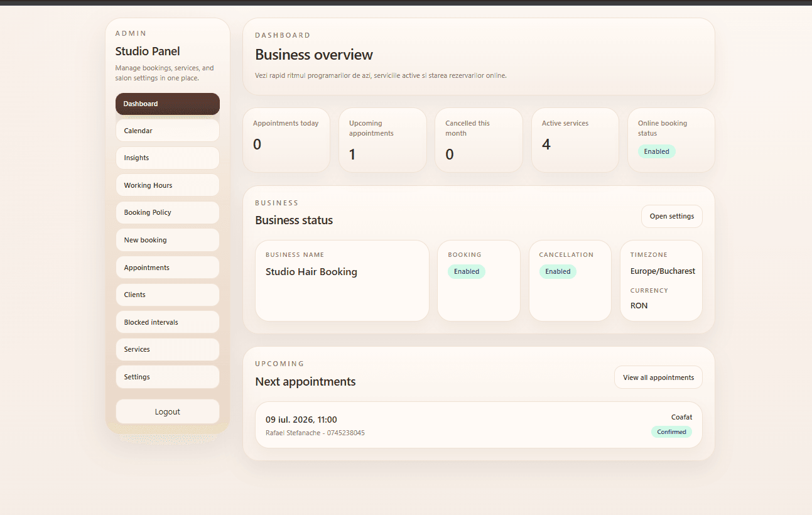Click Business overview heading
This screenshot has height=515, width=812.
314,55
